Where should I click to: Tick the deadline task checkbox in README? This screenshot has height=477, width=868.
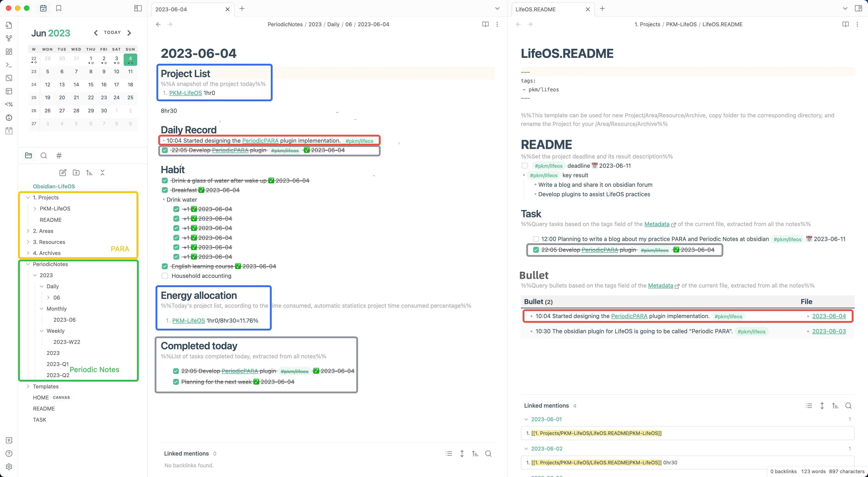click(x=525, y=165)
